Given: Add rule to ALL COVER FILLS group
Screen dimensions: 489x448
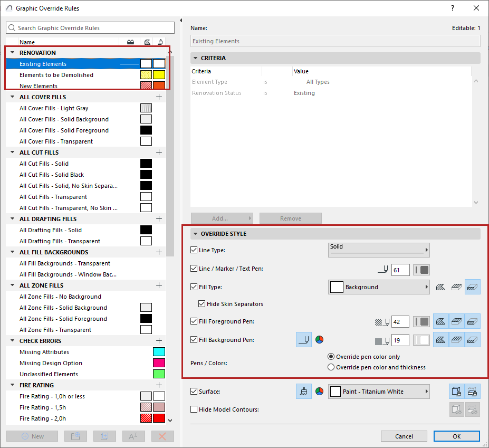Looking at the screenshot, I should [x=159, y=97].
